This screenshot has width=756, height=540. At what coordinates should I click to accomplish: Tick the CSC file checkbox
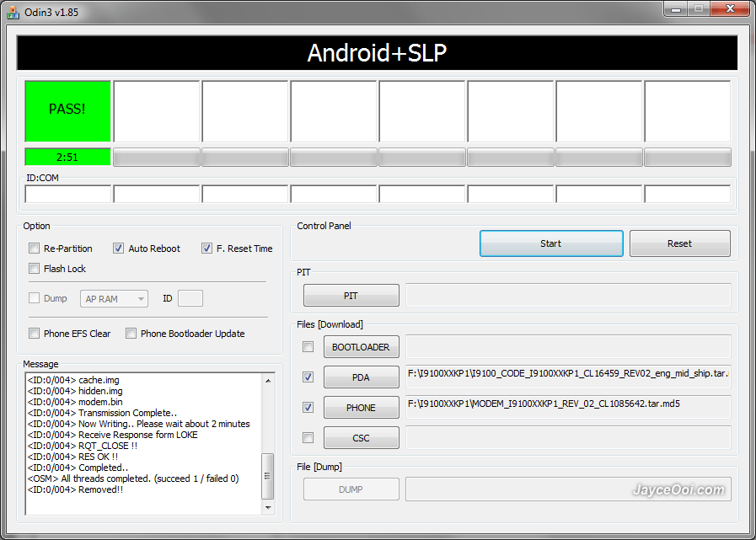click(308, 438)
